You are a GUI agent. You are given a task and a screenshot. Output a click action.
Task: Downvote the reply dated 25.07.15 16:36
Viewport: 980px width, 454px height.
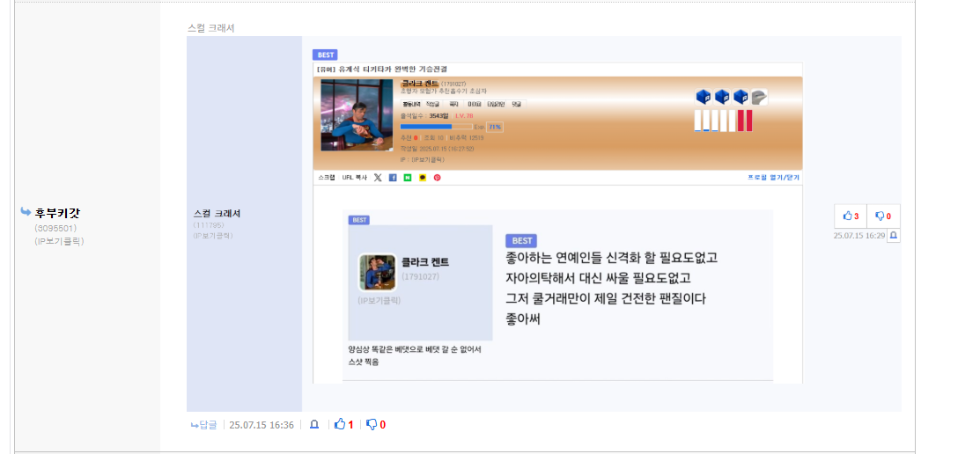376,425
